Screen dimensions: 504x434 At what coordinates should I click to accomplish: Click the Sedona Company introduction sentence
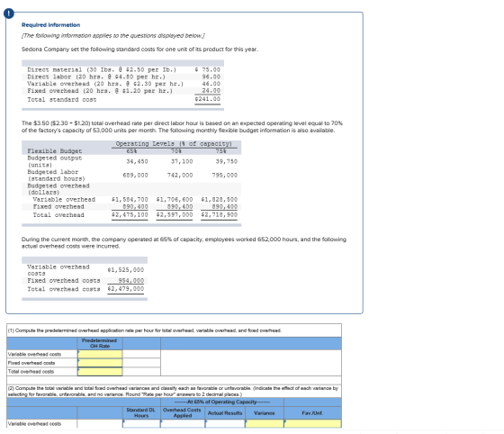click(x=139, y=50)
